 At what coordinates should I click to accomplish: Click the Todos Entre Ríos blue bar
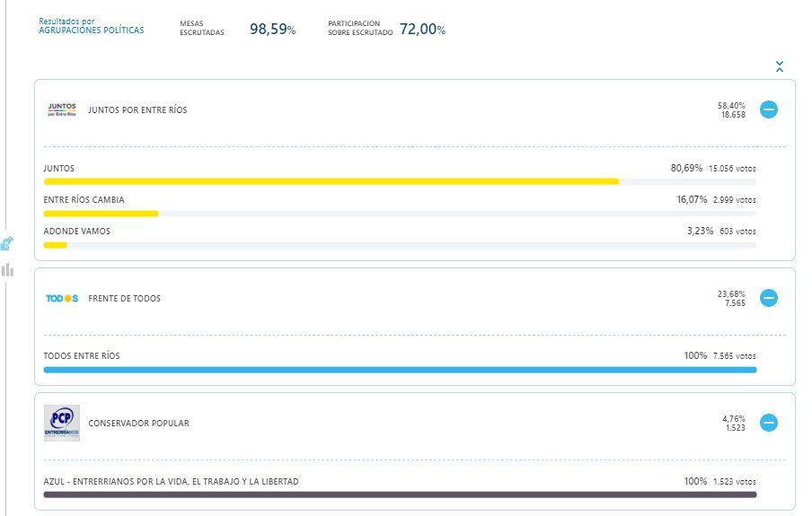[400, 370]
